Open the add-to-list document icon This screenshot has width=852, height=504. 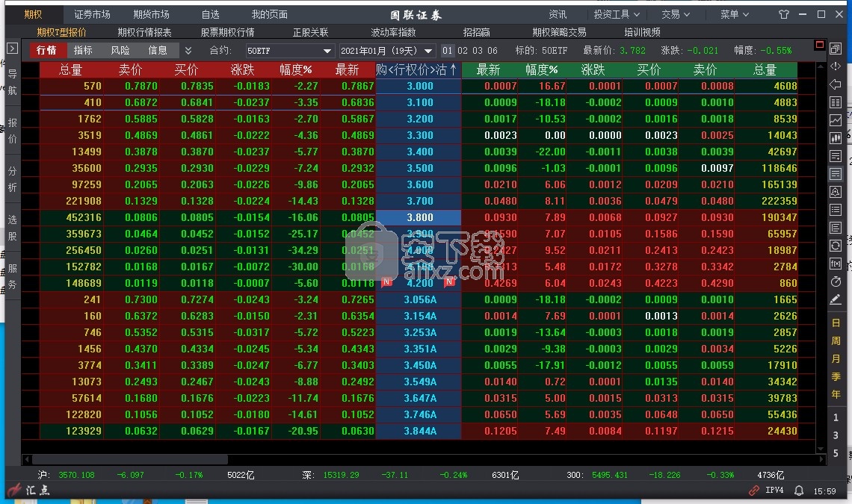[x=835, y=156]
